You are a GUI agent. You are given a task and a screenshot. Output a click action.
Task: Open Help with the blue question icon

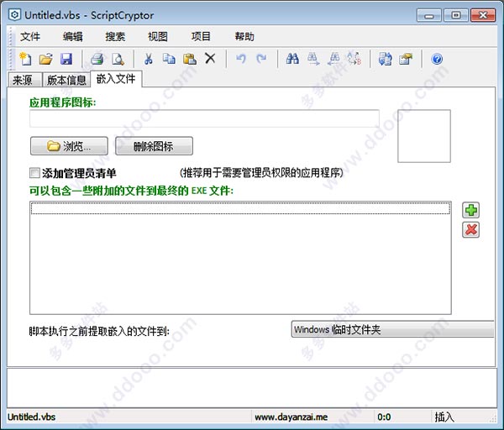pos(437,59)
